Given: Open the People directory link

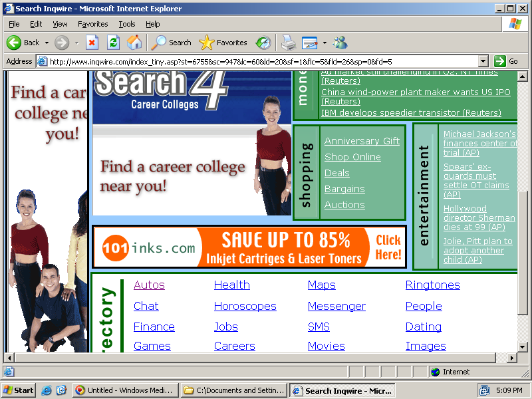Looking at the screenshot, I should [424, 306].
